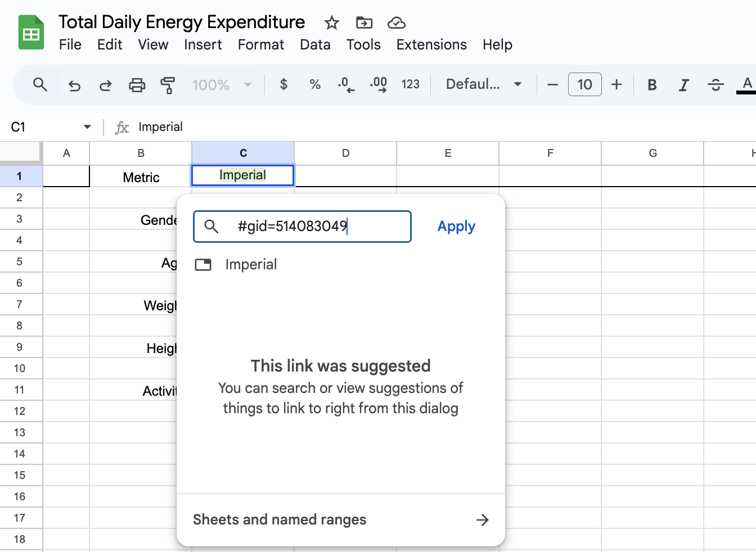This screenshot has width=756, height=552.
Task: Click the redo arrow icon
Action: [x=105, y=85]
